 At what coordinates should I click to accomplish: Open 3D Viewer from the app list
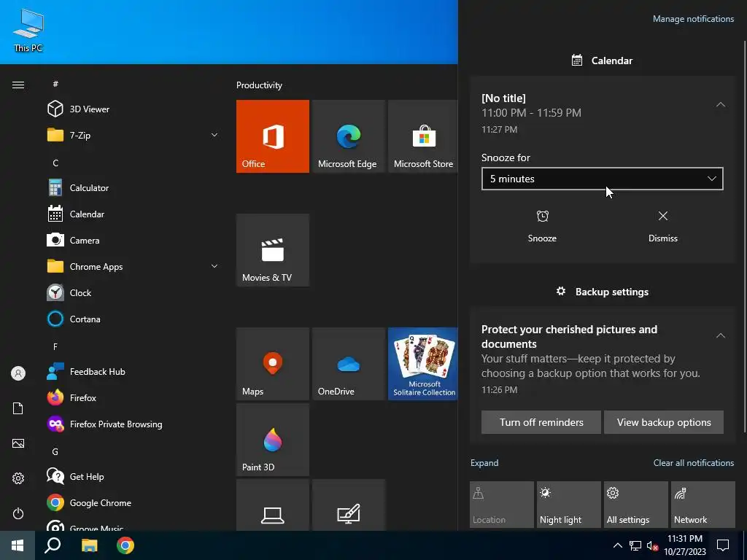tap(133, 109)
